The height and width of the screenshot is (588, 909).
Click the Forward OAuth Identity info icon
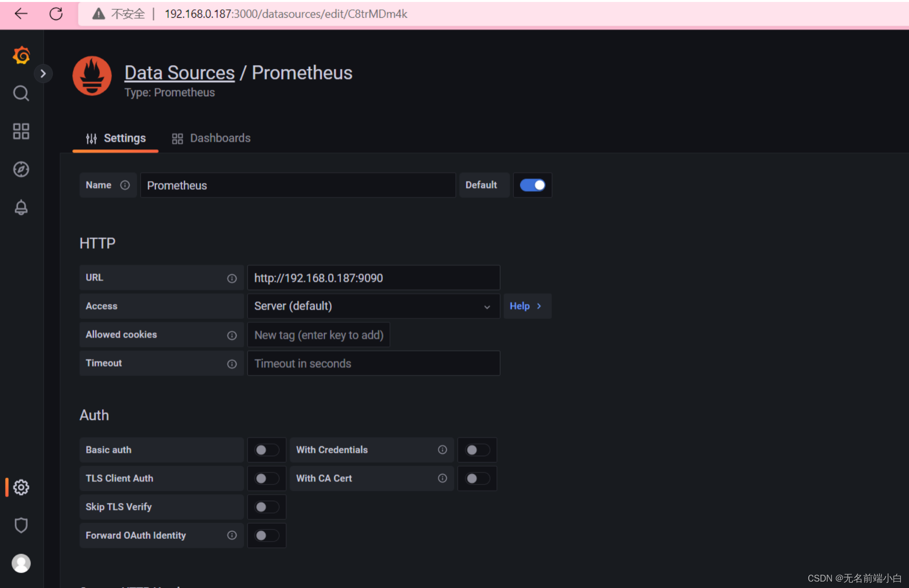click(232, 535)
